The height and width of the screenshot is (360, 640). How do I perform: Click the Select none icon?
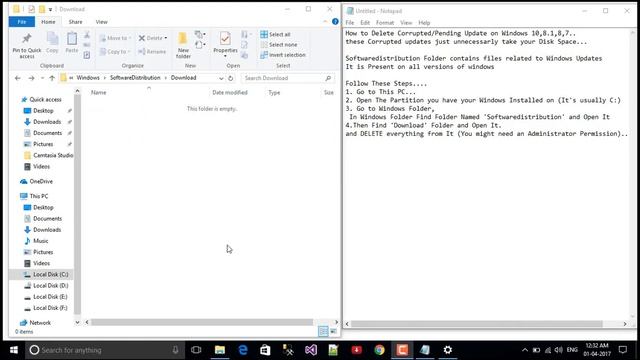click(264, 44)
